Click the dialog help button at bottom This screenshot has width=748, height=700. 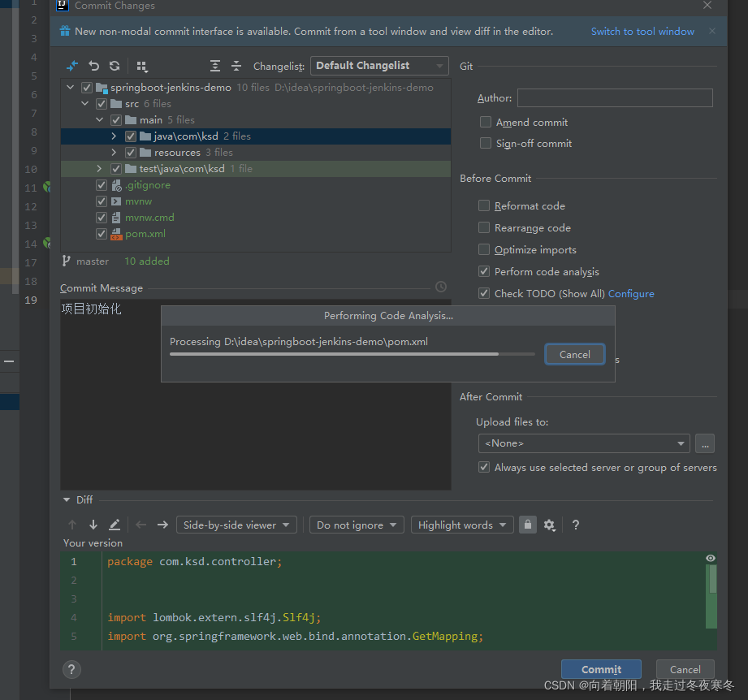click(x=71, y=669)
